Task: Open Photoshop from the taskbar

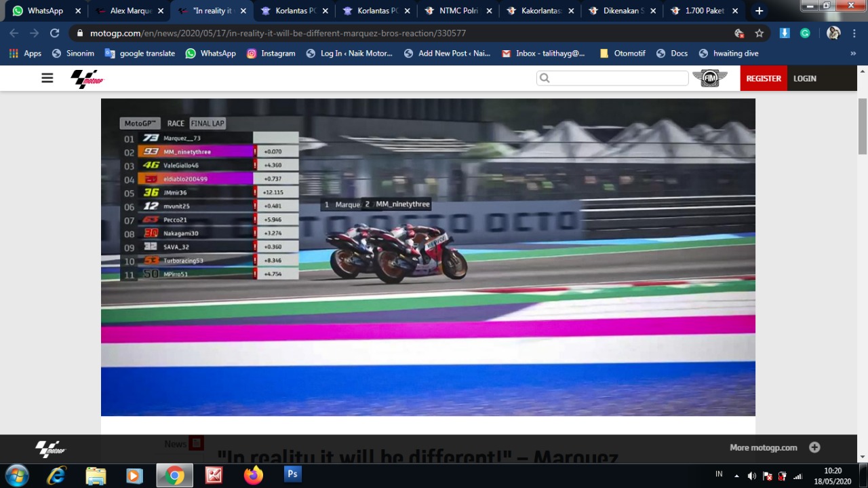Action: click(x=293, y=475)
